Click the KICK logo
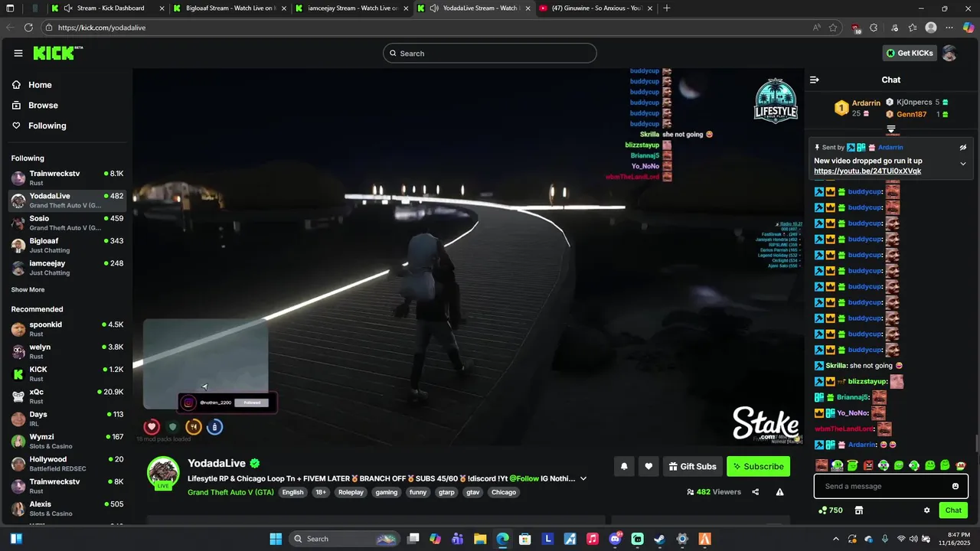Image resolution: width=980 pixels, height=551 pixels. [57, 53]
